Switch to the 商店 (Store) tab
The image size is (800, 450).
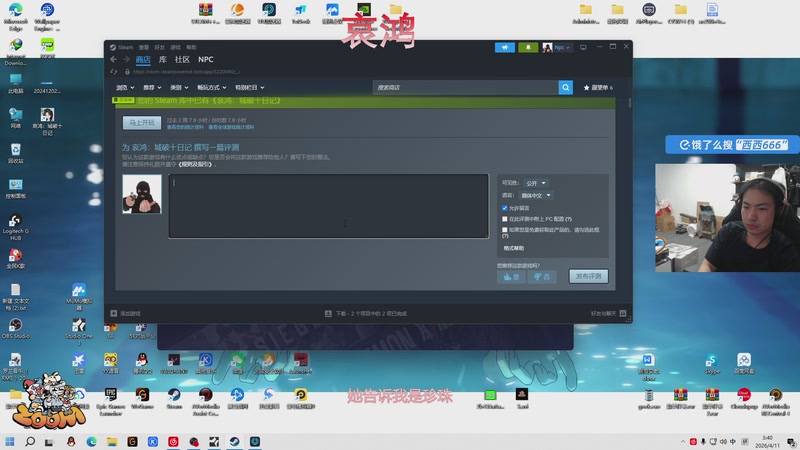point(143,60)
